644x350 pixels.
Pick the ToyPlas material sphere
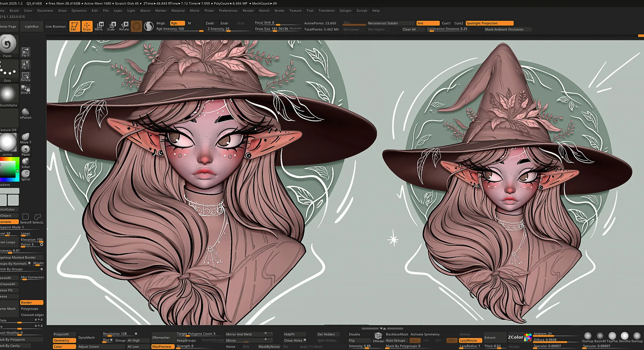[x=612, y=337]
